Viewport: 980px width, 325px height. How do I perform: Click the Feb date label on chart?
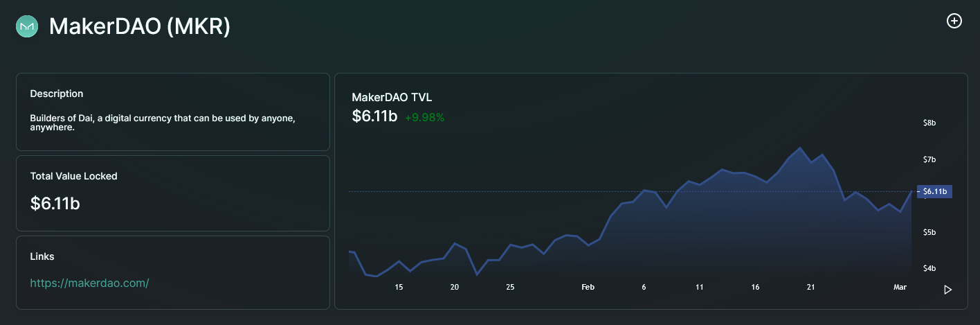[588, 287]
